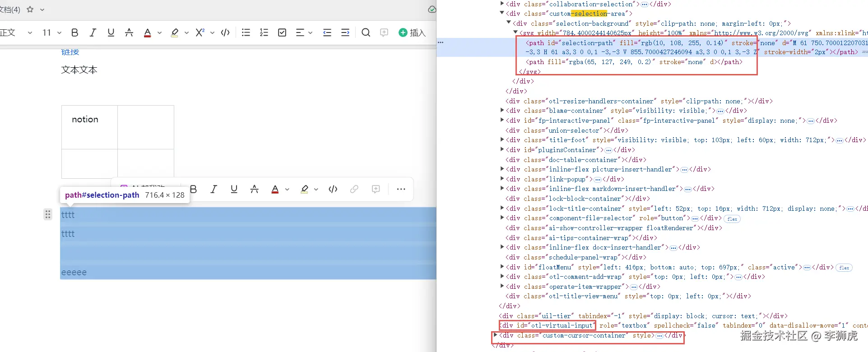Toggle underline in the floating selection toolbar

(234, 189)
